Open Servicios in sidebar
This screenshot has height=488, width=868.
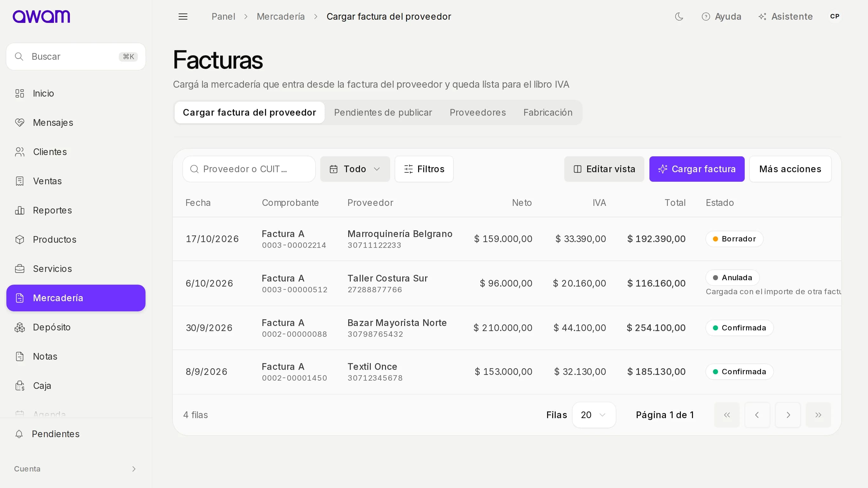(x=76, y=268)
